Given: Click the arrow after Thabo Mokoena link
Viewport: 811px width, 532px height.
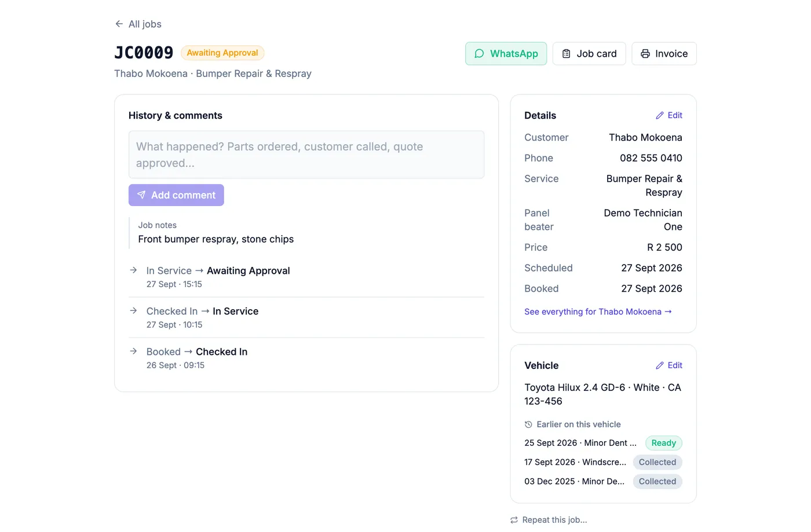Looking at the screenshot, I should [668, 311].
